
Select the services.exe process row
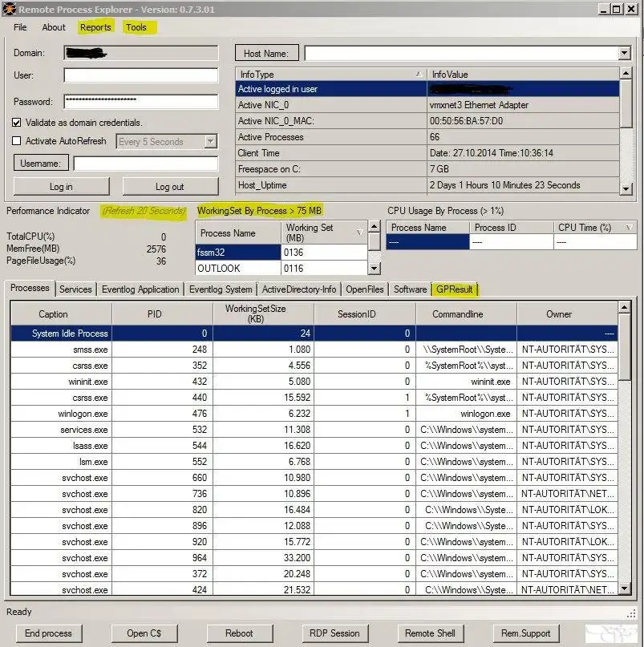[314, 430]
